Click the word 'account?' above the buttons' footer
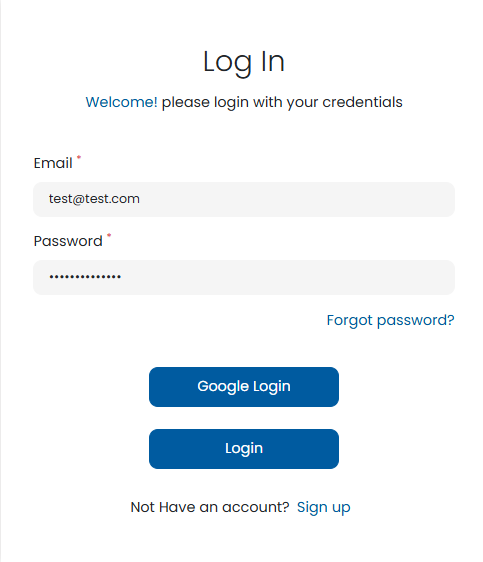This screenshot has height=562, width=483. tap(255, 507)
